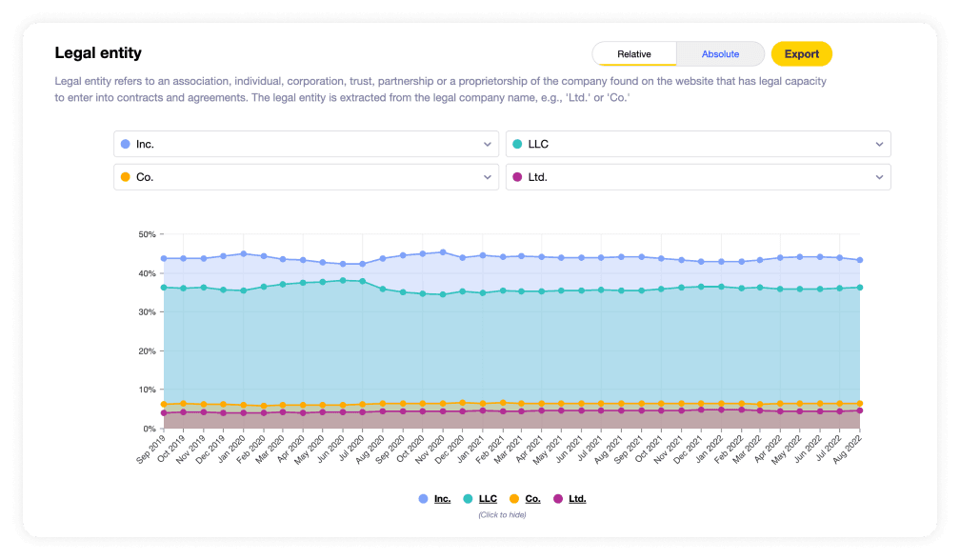Click the blue dot in the Inc. dropdown
Image resolution: width=960 pixels, height=560 pixels.
point(126,144)
